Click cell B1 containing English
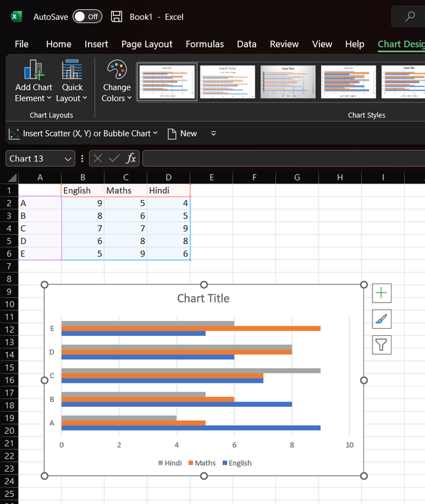 tap(83, 190)
